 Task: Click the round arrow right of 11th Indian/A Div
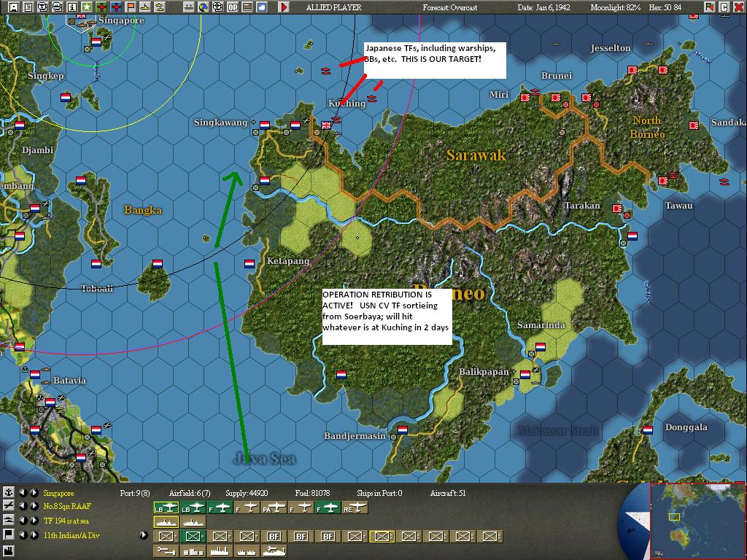144,535
